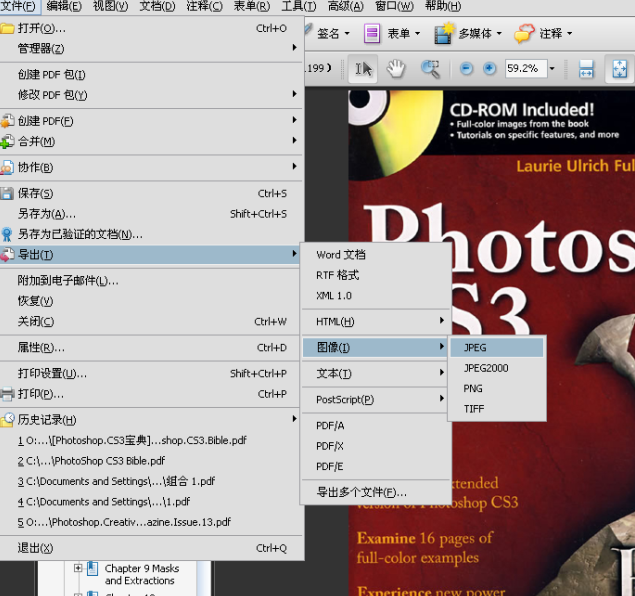Click the zoom in plus button
Viewport: 635px width, 596px height.
489,68
